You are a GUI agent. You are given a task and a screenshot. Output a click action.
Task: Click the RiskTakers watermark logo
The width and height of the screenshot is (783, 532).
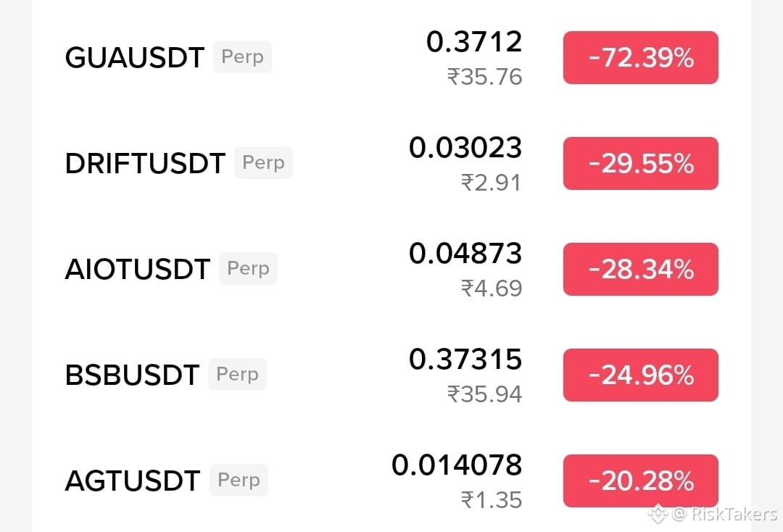pos(658,514)
